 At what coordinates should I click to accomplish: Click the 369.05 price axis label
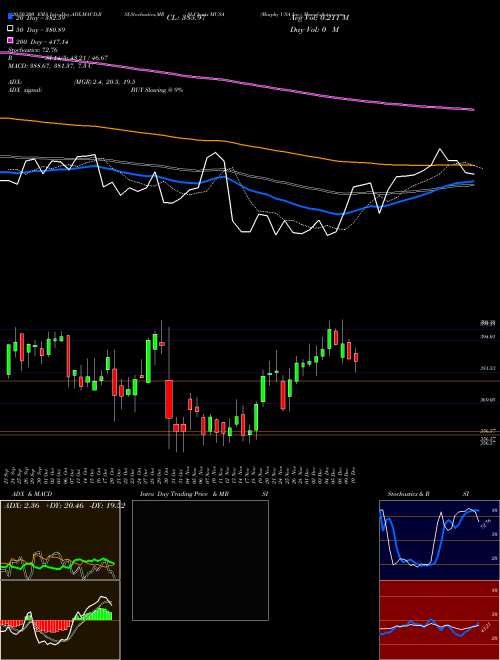pos(487,400)
